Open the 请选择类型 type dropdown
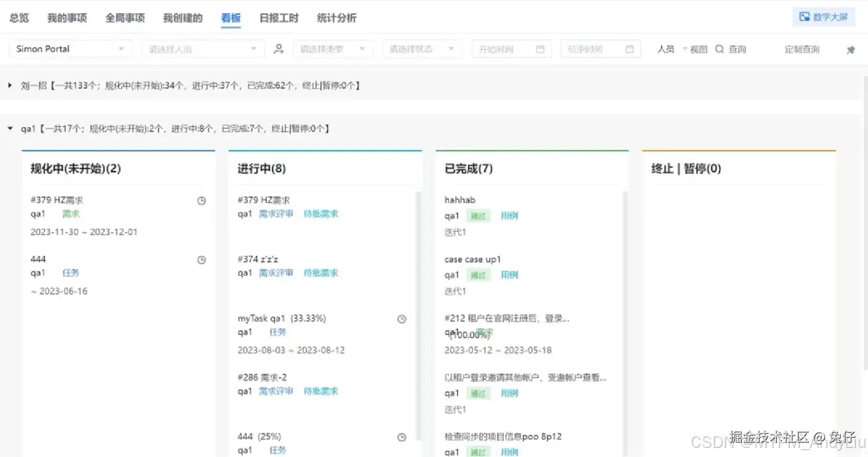Screen dimensions: 868x457 click(333, 49)
